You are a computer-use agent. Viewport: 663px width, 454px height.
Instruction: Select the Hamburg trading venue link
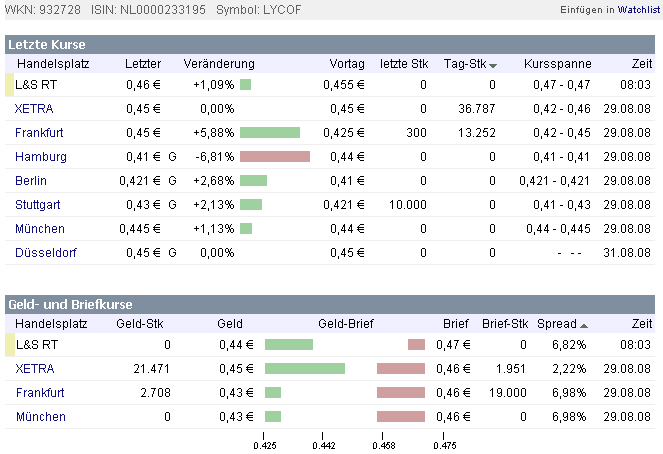click(x=41, y=157)
